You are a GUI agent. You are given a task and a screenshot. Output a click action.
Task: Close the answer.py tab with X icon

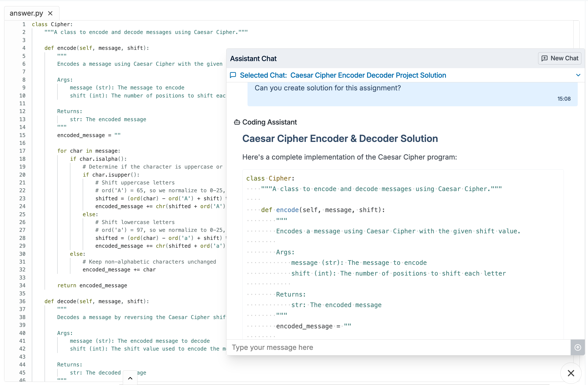[50, 13]
